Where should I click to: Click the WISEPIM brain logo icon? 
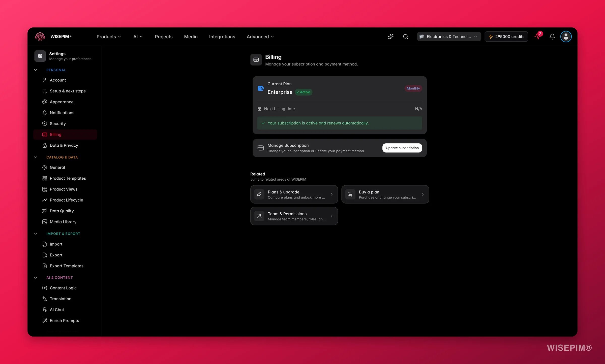coord(40,37)
